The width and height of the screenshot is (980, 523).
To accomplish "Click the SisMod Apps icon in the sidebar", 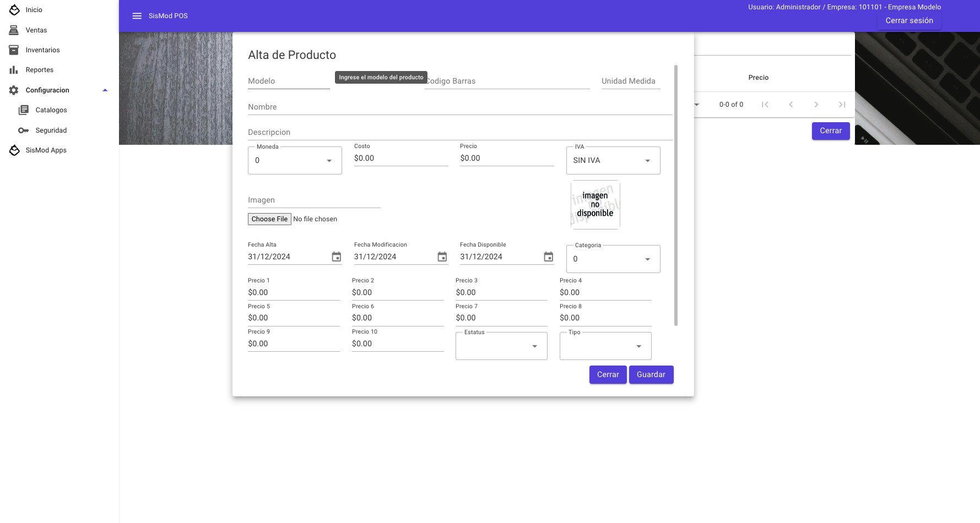I will [x=14, y=150].
